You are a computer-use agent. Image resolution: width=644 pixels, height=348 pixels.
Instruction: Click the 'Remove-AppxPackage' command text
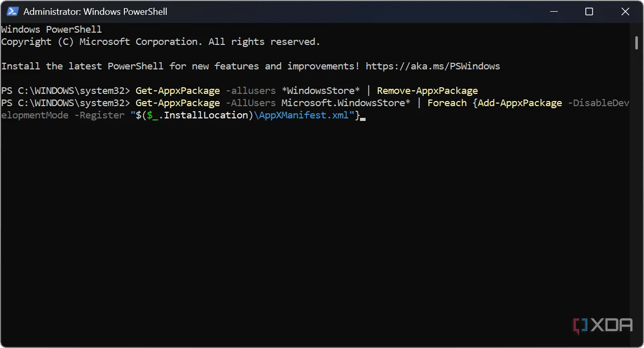(x=427, y=91)
